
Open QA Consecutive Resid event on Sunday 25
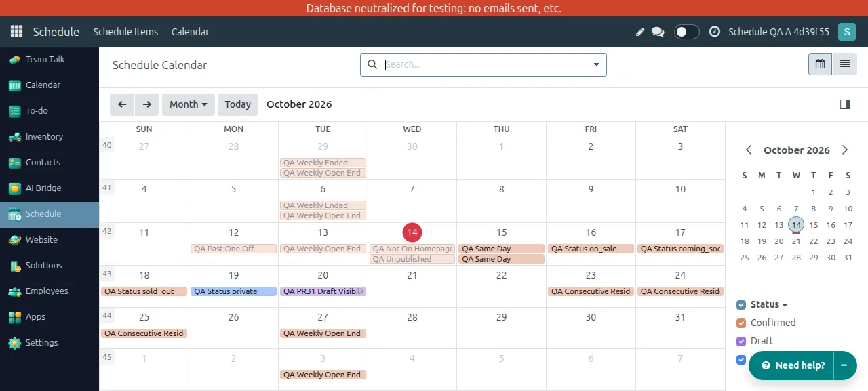144,333
